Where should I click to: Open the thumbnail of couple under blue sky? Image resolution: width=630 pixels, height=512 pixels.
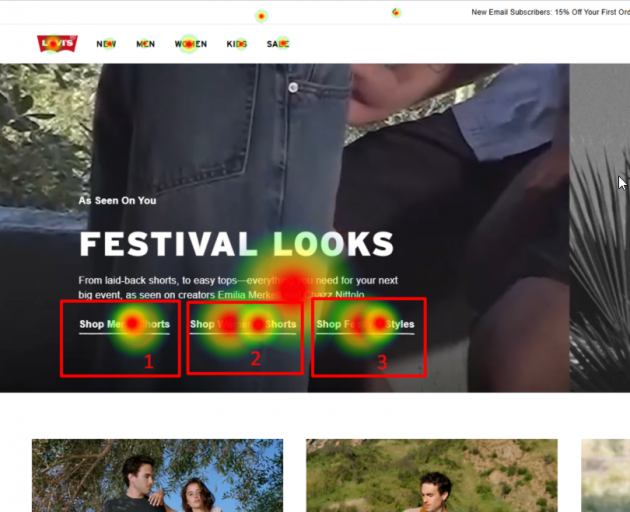158,475
